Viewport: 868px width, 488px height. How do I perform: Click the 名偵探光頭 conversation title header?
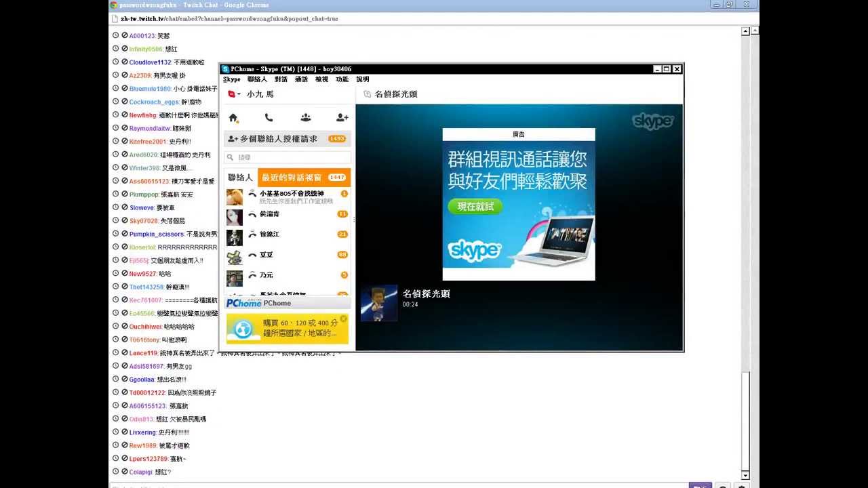[396, 94]
